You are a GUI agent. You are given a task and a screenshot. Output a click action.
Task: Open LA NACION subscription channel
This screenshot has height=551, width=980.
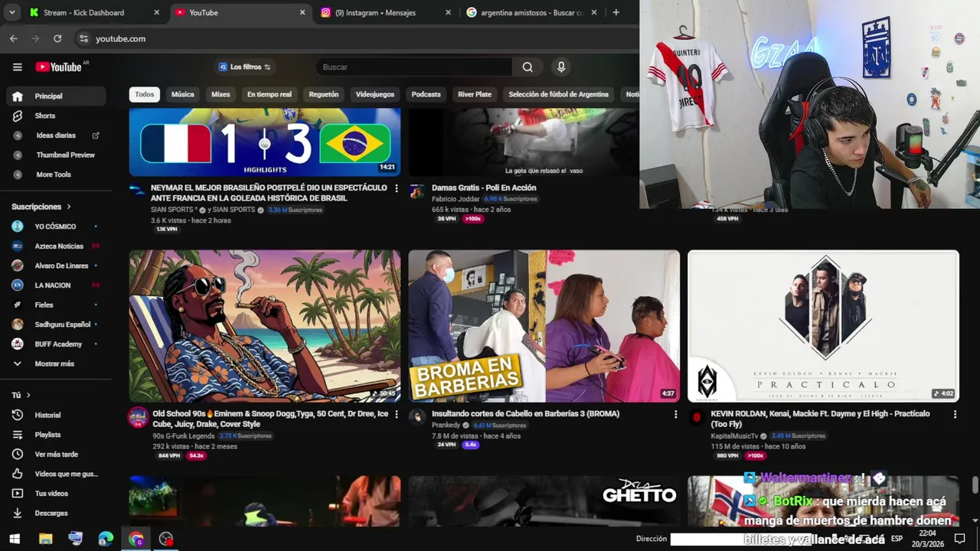[x=56, y=285]
